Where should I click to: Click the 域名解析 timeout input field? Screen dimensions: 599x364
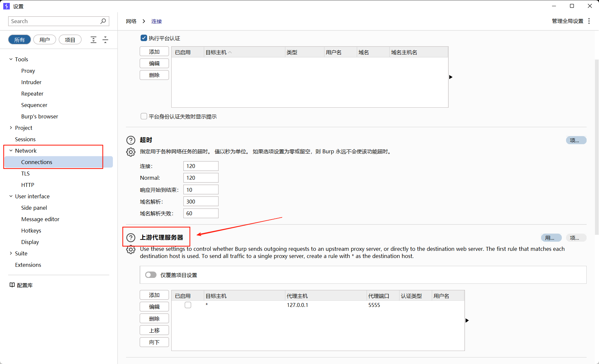pos(201,202)
